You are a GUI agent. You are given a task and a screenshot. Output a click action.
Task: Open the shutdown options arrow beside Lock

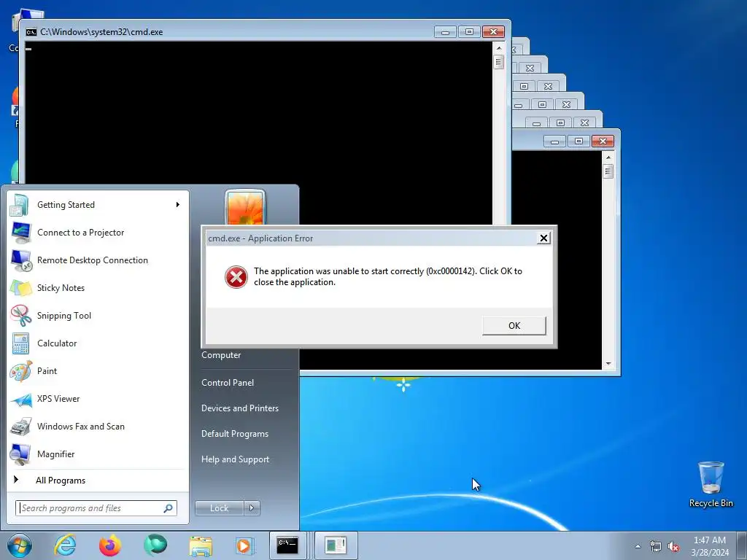tap(252, 508)
